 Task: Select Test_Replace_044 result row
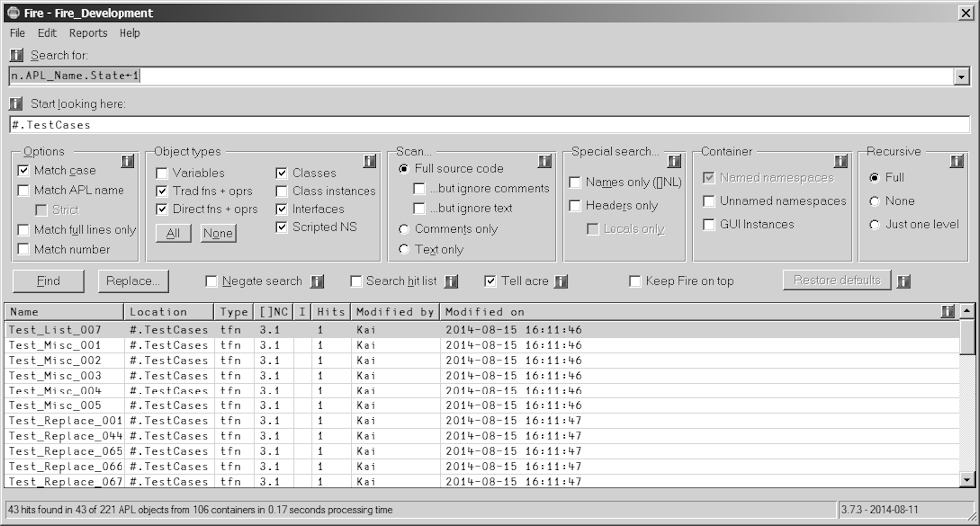[482, 436]
